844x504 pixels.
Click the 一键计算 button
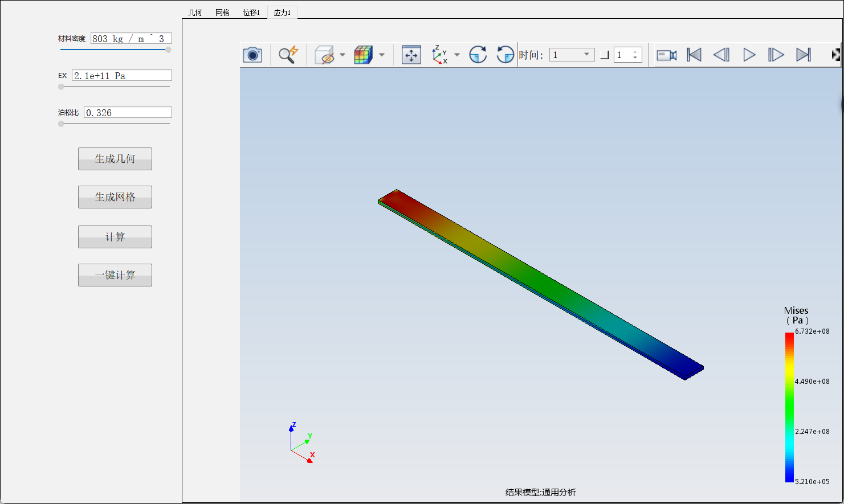[x=115, y=275]
